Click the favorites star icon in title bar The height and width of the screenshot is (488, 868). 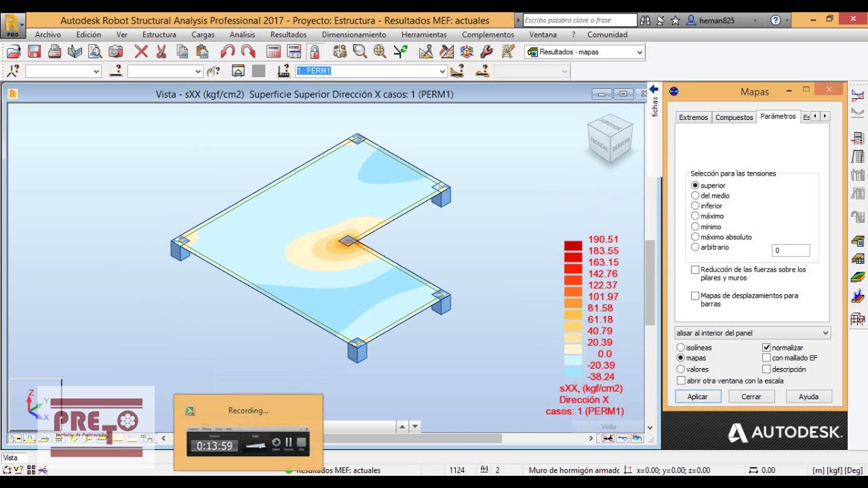coord(675,20)
